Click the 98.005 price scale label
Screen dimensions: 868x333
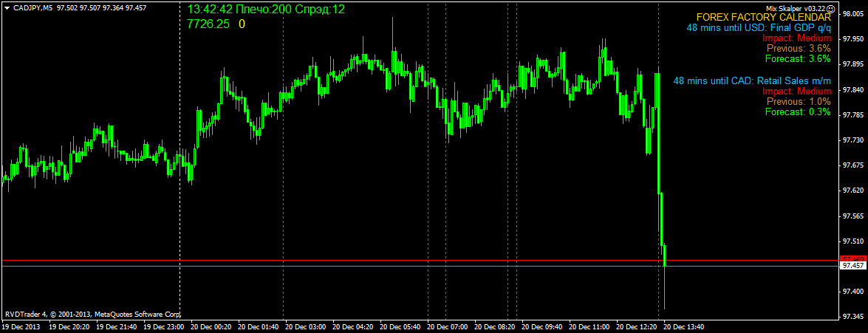tap(852, 14)
